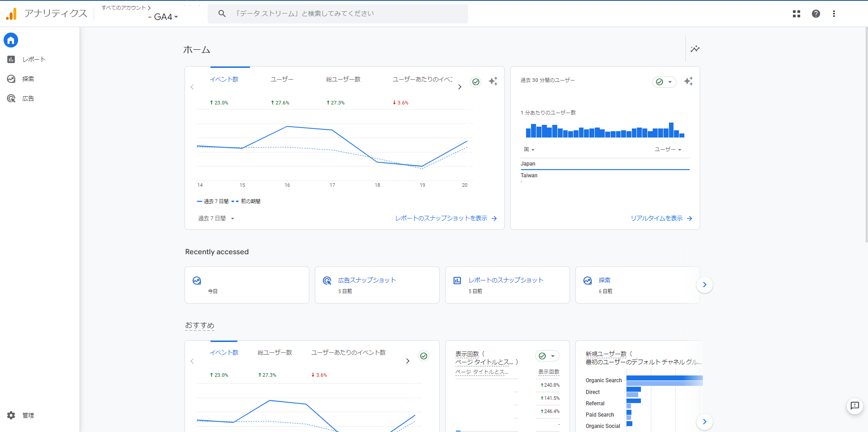
Task: Click the search input field
Action: [338, 14]
